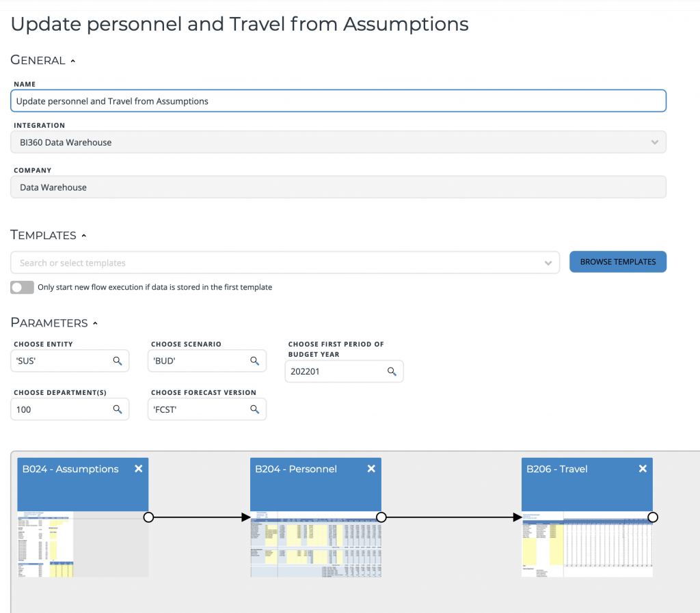
Task: Select the B204 - Personnel template thumbnail
Action: (315, 545)
